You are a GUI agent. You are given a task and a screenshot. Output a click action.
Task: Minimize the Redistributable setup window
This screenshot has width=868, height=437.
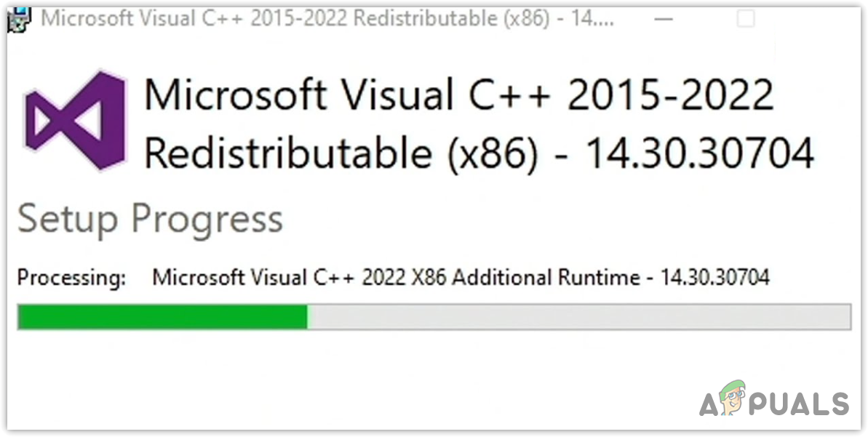coord(664,20)
